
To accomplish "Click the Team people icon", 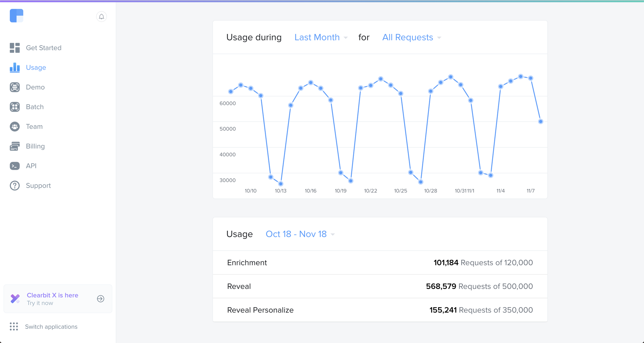I will tap(15, 126).
